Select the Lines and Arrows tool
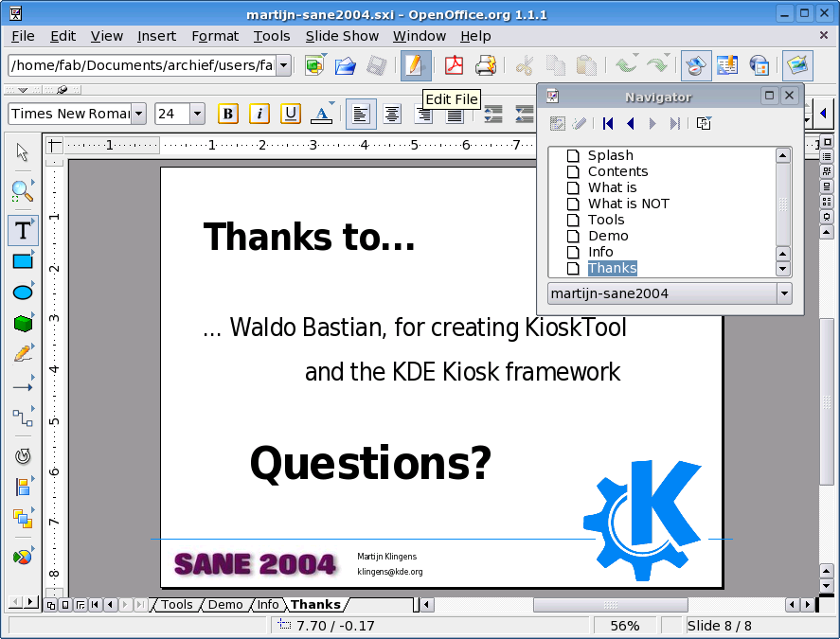Viewport: 840px width, 639px height. [x=23, y=387]
